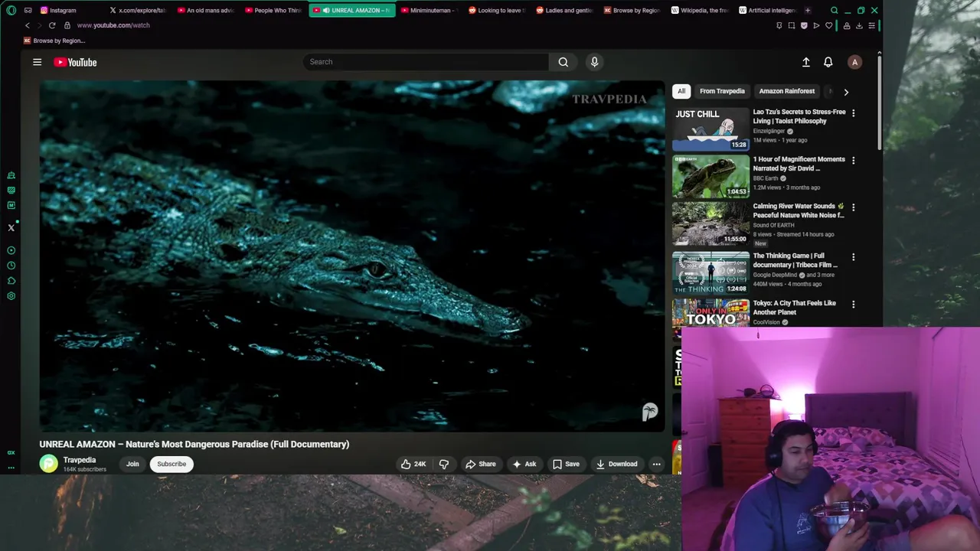Open Opera GX main menu logo
The image size is (980, 551).
click(11, 10)
